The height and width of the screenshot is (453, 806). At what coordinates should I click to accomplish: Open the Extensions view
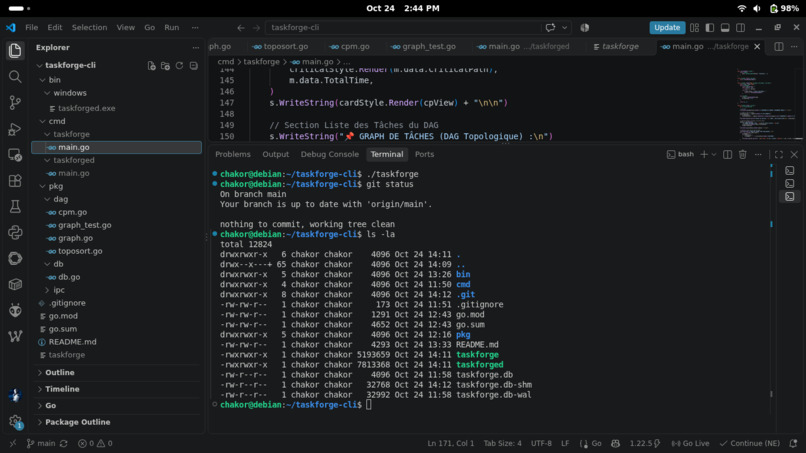15,180
